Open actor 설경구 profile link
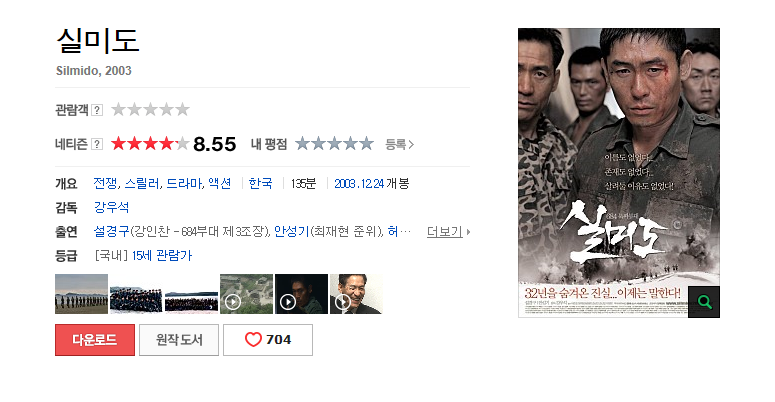 click(x=112, y=231)
